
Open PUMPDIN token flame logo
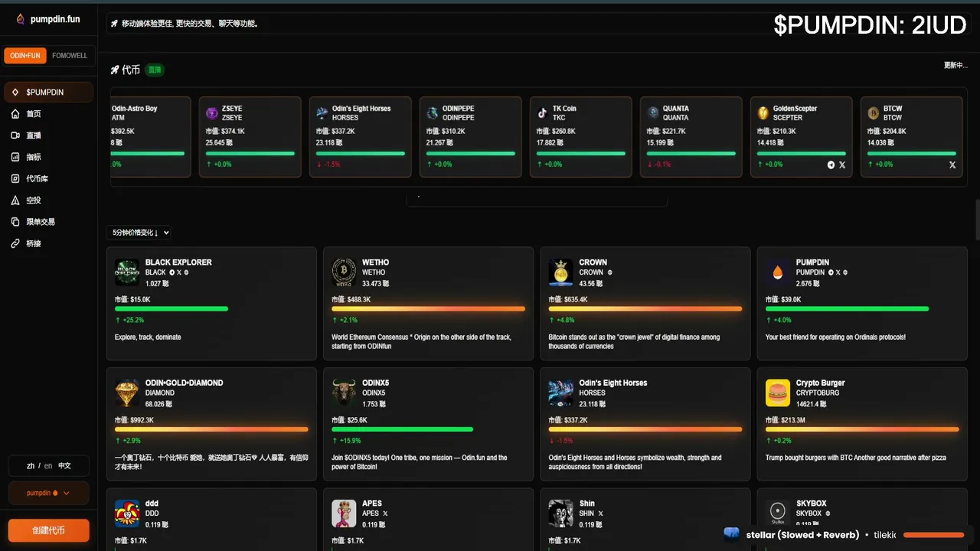point(778,272)
